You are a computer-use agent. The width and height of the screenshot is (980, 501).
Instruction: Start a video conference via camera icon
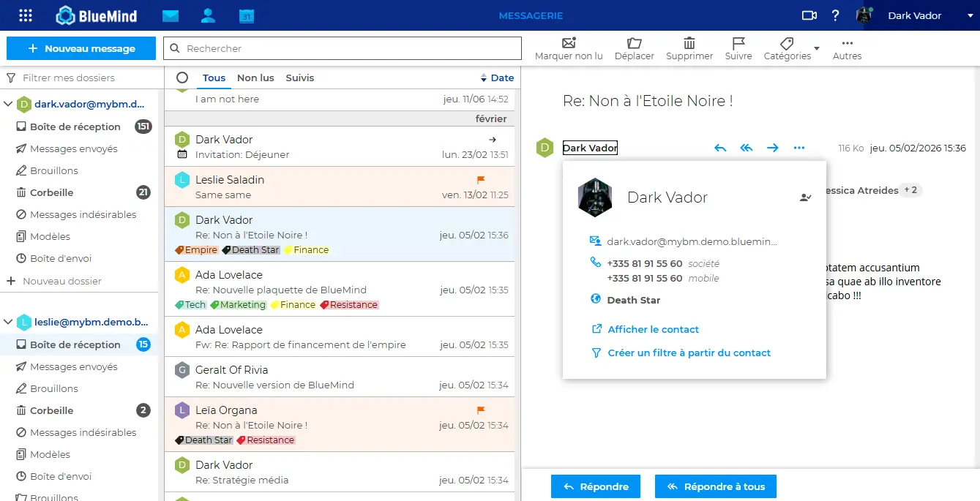(809, 15)
